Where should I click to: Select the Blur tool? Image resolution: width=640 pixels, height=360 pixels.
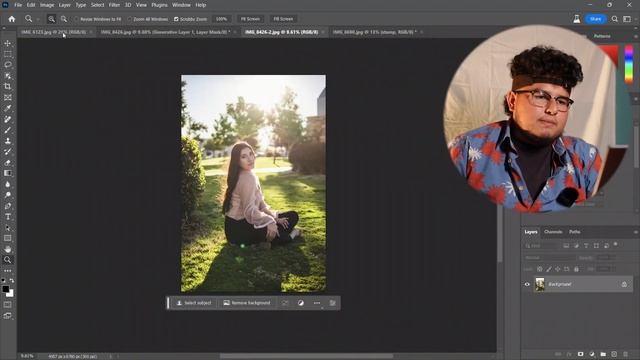tap(7, 184)
